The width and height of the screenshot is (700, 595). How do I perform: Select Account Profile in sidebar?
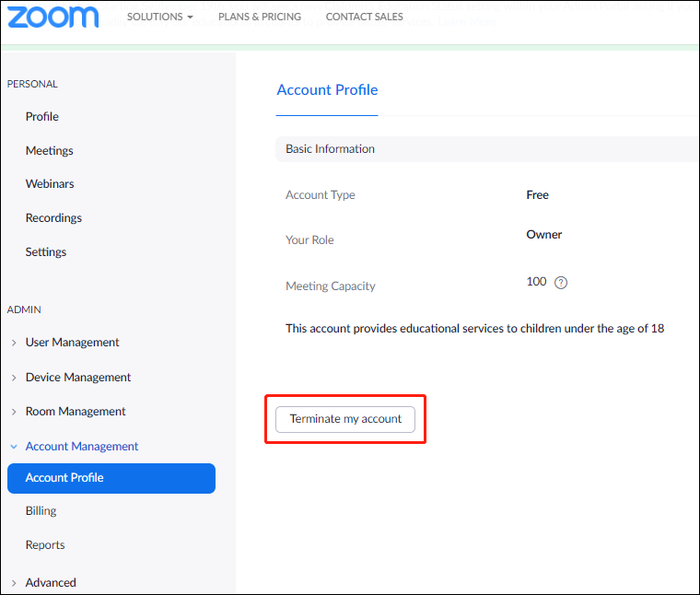coord(111,478)
